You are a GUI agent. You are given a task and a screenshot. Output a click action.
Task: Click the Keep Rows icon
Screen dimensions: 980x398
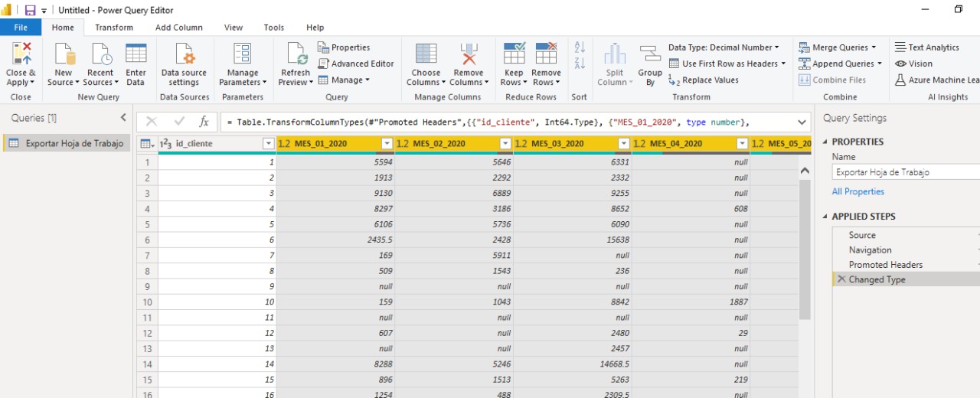tap(514, 54)
